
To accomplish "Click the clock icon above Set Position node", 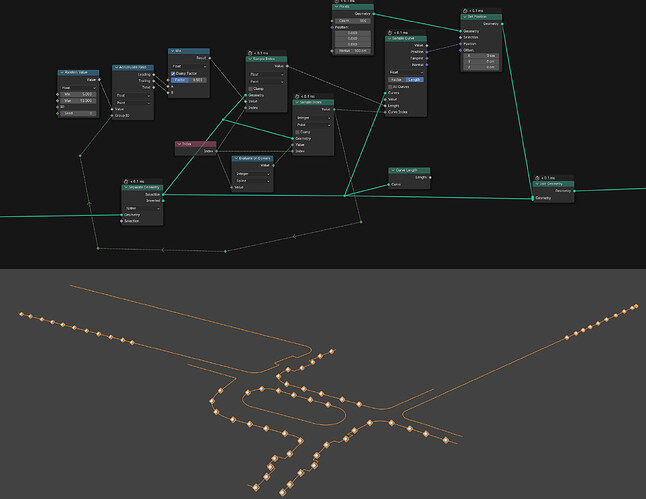I will (465, 11).
